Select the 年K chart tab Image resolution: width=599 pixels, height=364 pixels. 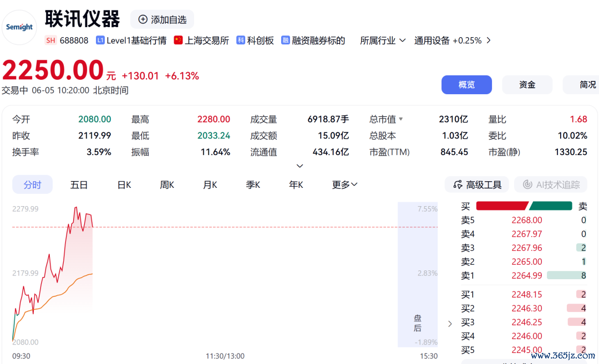tap(296, 184)
